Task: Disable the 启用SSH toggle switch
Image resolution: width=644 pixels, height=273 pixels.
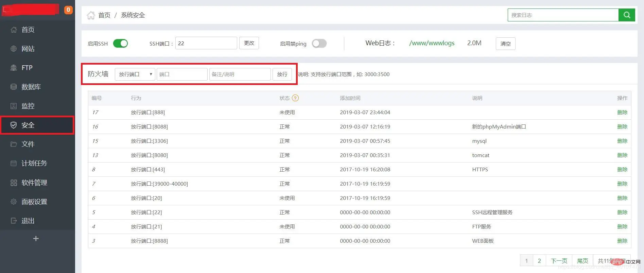Action: [x=120, y=44]
